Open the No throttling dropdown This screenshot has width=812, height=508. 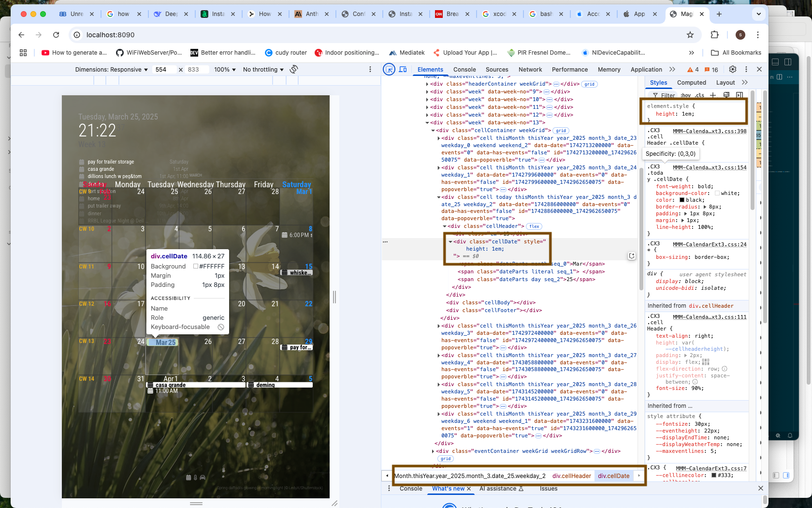point(263,70)
